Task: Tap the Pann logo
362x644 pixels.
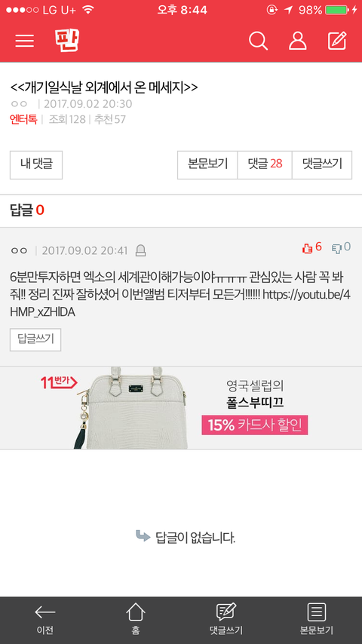Action: [x=66, y=41]
